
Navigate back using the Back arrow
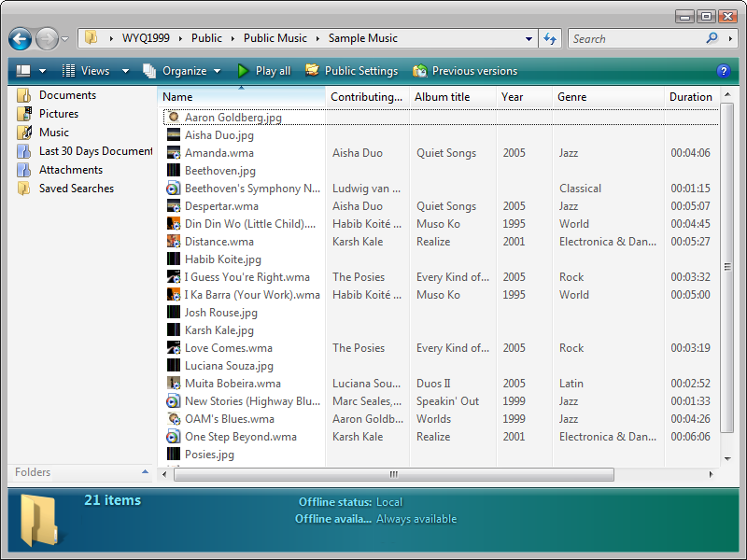pyautogui.click(x=20, y=38)
